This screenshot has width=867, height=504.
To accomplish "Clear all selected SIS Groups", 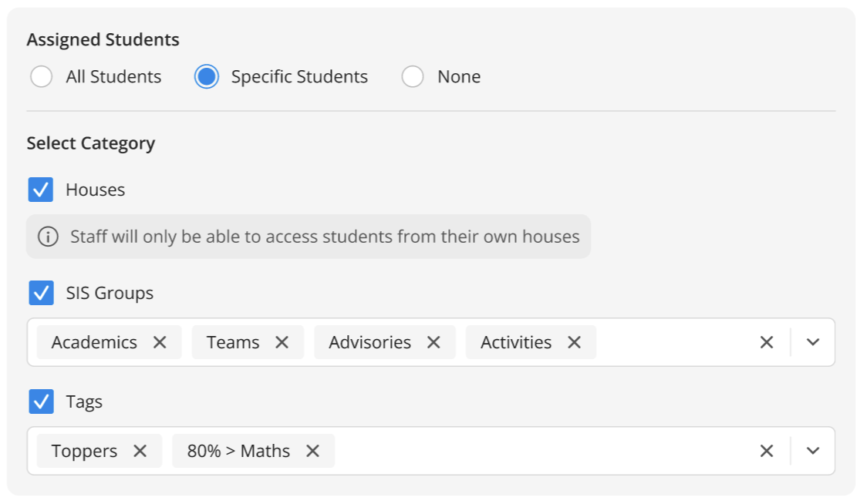I will (x=767, y=341).
